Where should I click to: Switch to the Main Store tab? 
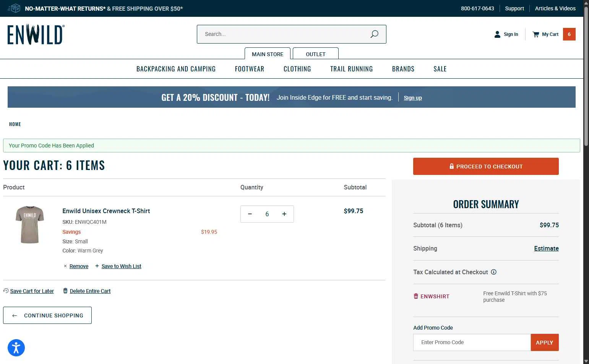coord(268,54)
